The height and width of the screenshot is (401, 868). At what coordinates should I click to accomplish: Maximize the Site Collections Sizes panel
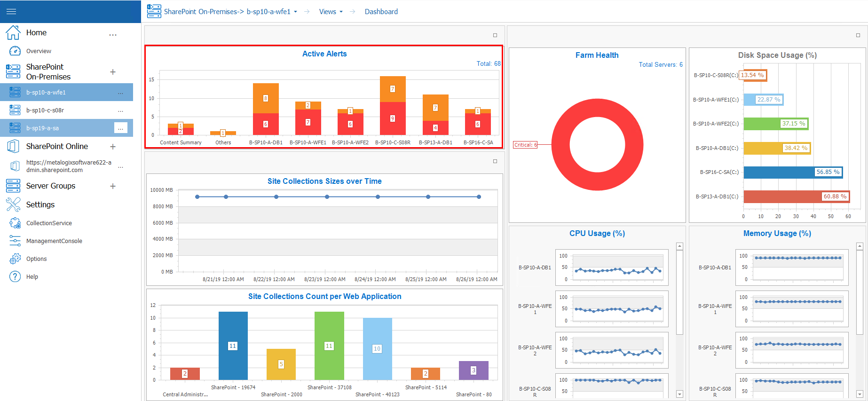point(495,161)
